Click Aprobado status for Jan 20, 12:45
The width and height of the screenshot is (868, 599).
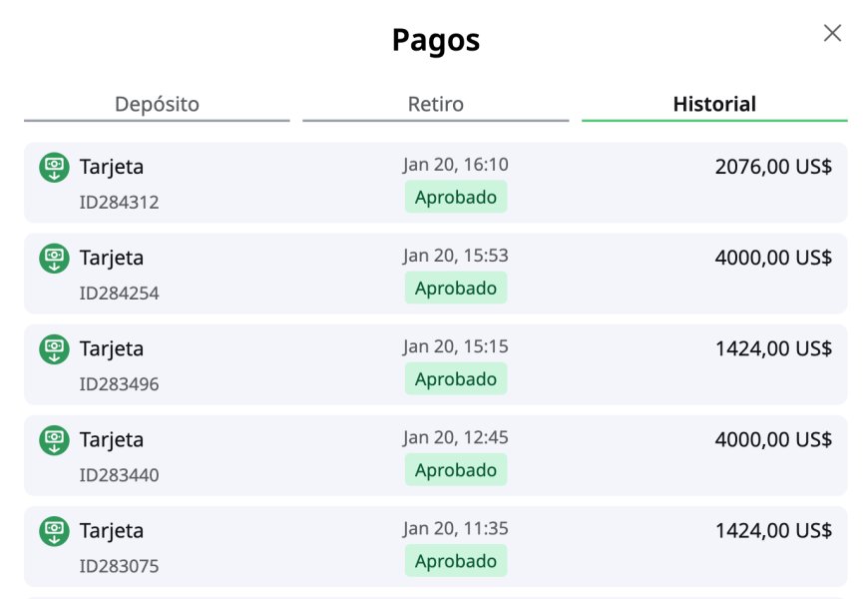[456, 470]
